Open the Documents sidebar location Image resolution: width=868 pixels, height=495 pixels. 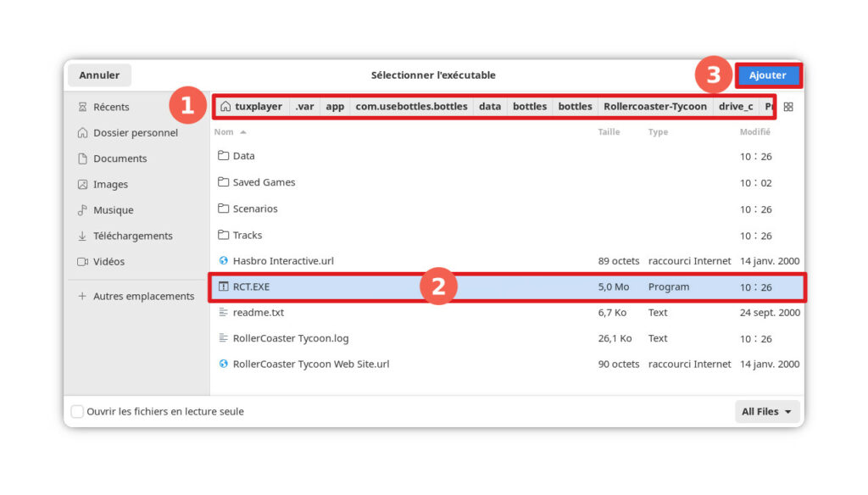[120, 159]
